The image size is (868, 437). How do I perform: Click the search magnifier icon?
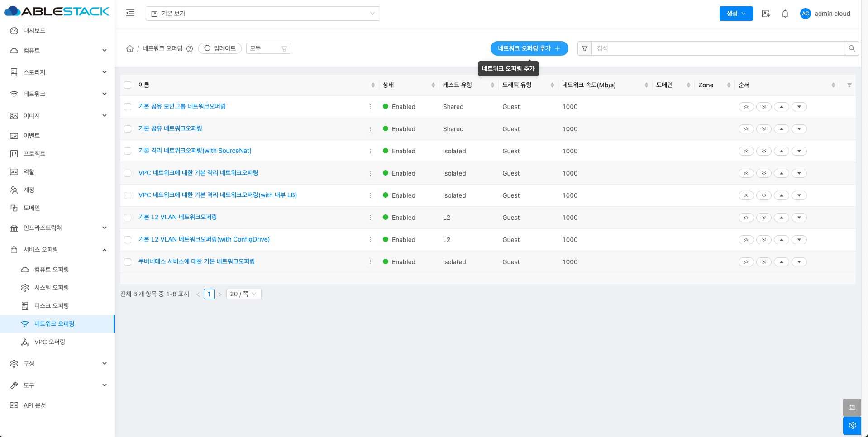pos(852,48)
